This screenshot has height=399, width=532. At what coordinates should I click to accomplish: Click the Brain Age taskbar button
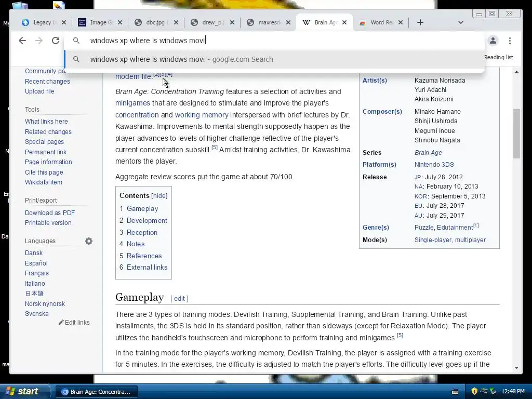click(x=96, y=392)
